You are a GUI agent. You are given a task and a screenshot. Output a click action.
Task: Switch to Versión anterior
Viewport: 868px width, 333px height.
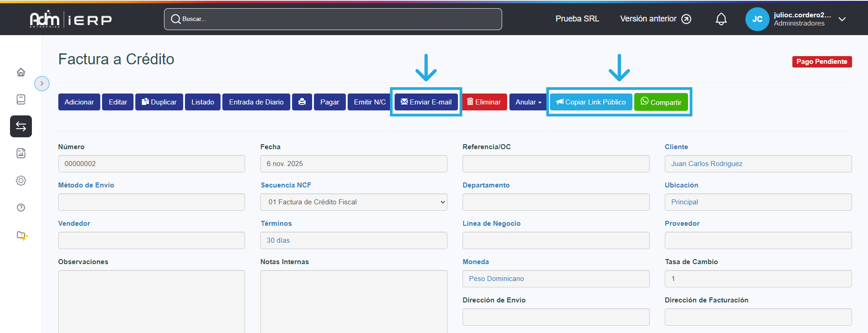point(655,19)
